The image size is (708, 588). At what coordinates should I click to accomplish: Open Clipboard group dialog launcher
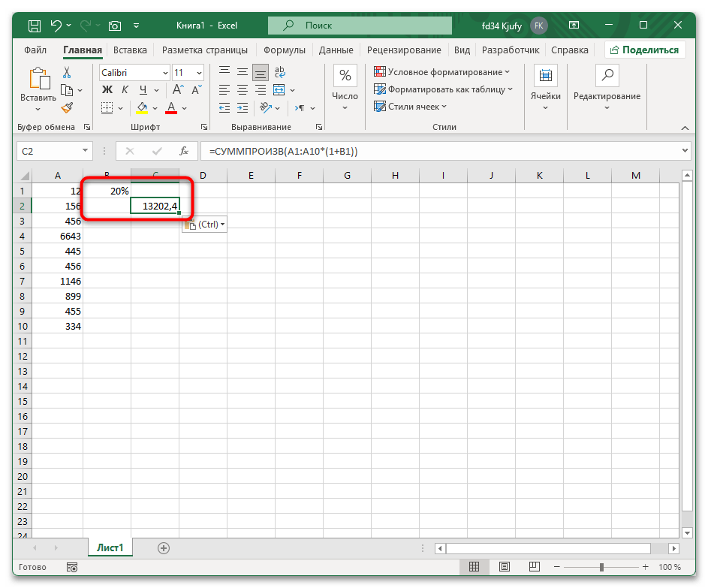(86, 127)
